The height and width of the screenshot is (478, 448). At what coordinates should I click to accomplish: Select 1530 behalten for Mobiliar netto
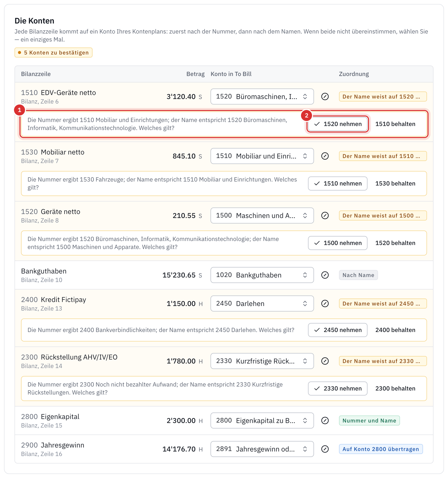click(x=395, y=183)
